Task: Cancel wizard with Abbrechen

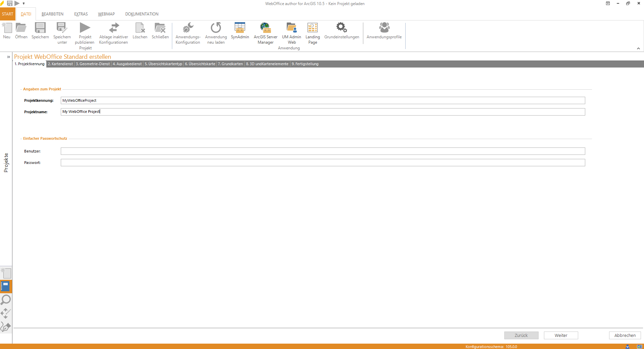Action: [625, 335]
